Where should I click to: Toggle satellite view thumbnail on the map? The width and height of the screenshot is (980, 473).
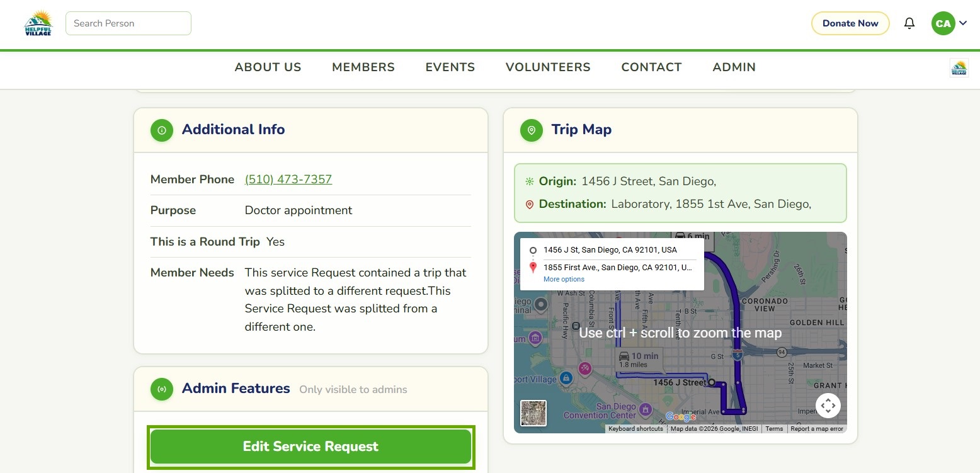pos(533,413)
